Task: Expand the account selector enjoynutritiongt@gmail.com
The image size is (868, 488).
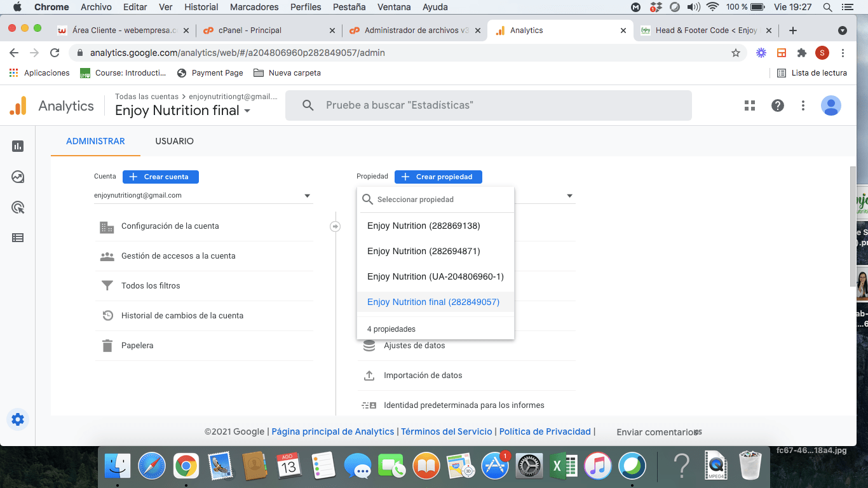Action: pyautogui.click(x=203, y=196)
